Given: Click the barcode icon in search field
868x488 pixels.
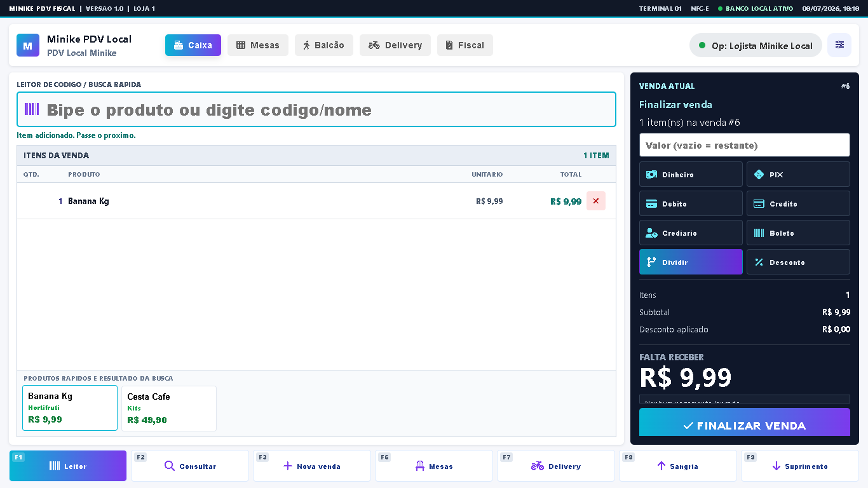Looking at the screenshot, I should [32, 109].
